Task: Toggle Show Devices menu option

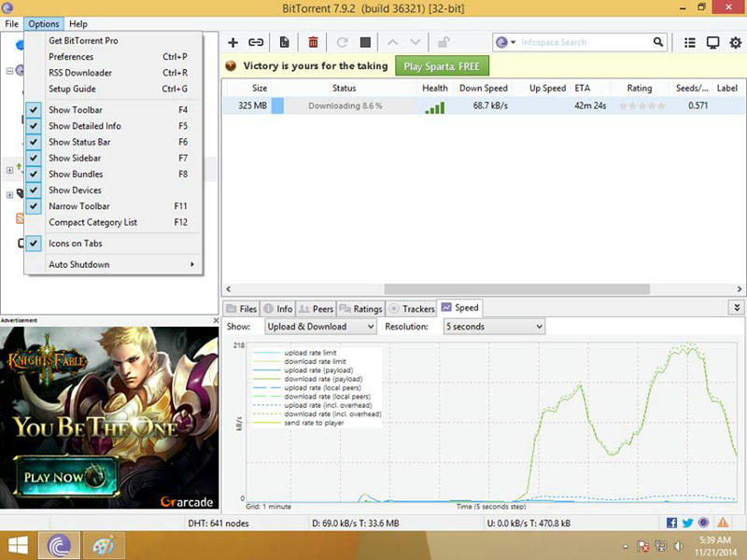Action: click(113, 190)
